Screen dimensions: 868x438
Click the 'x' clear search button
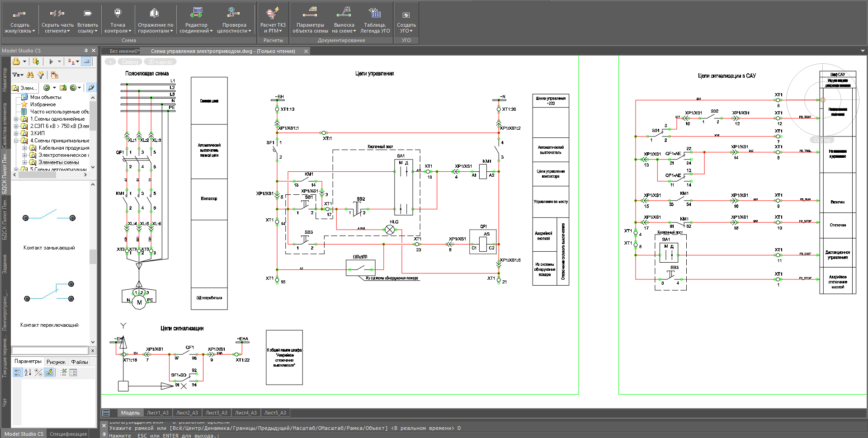[92, 350]
